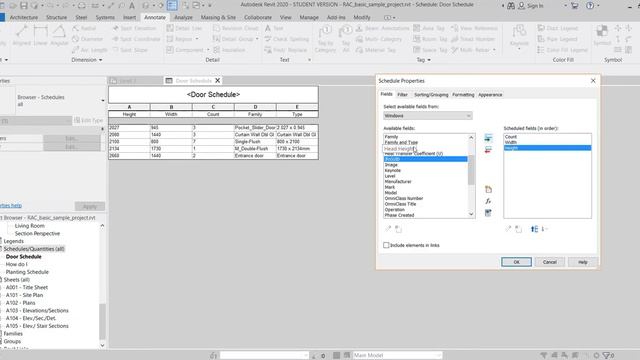Click the Project Browser scroll down arrow

[102, 345]
